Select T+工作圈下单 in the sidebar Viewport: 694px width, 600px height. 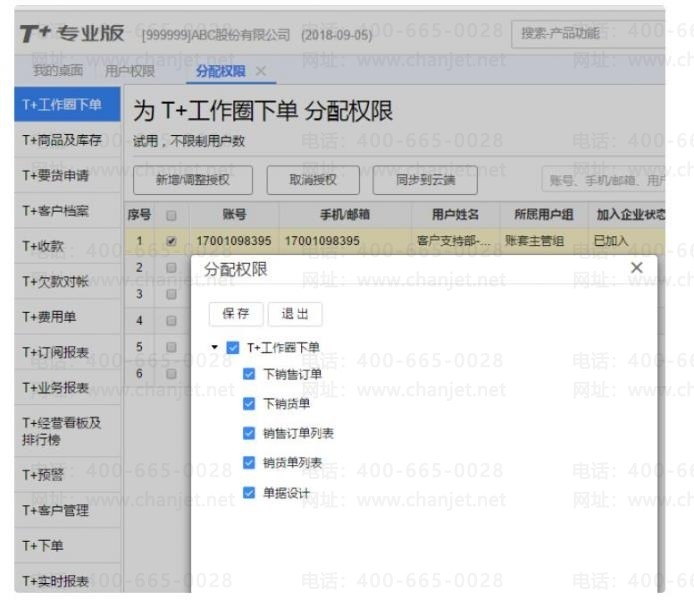click(x=67, y=104)
